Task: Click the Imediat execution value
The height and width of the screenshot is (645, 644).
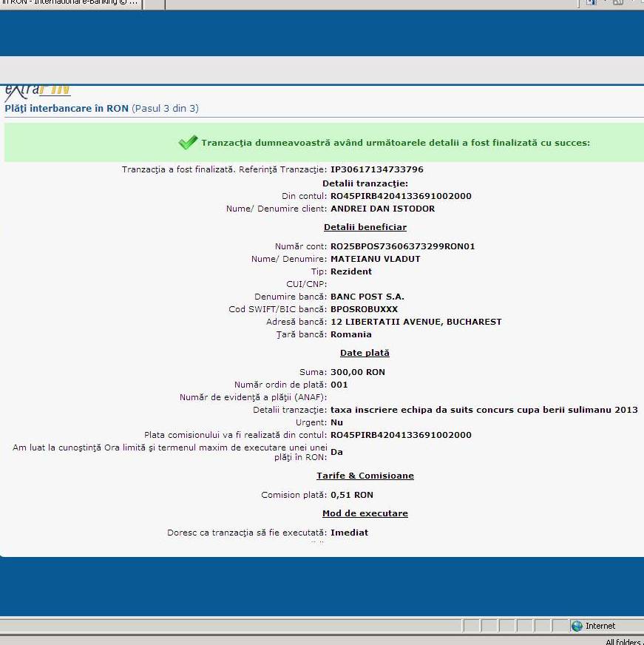Action: [349, 533]
